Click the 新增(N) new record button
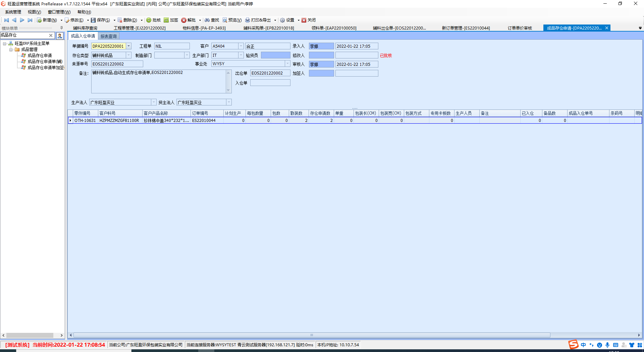Image resolution: width=644 pixels, height=352 pixels. [x=47, y=20]
